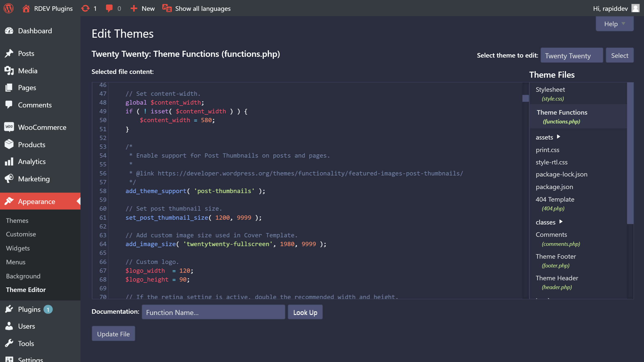Viewport: 644px width, 362px height.
Task: Click the translation icon for languages
Action: (167, 8)
